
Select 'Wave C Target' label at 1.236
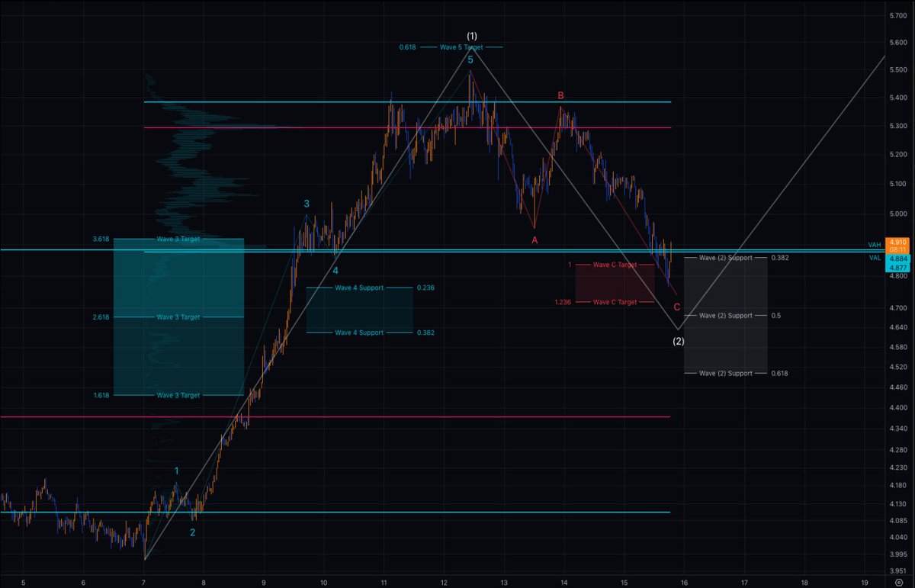tap(615, 302)
